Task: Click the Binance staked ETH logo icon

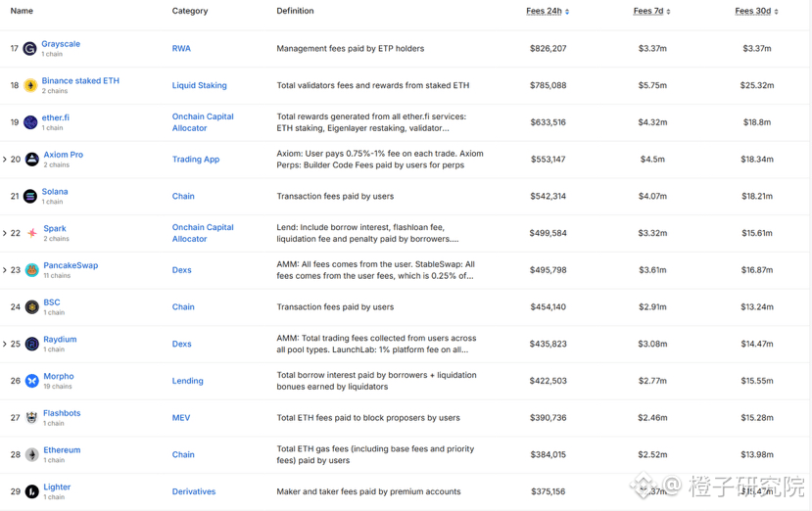Action: tap(30, 85)
